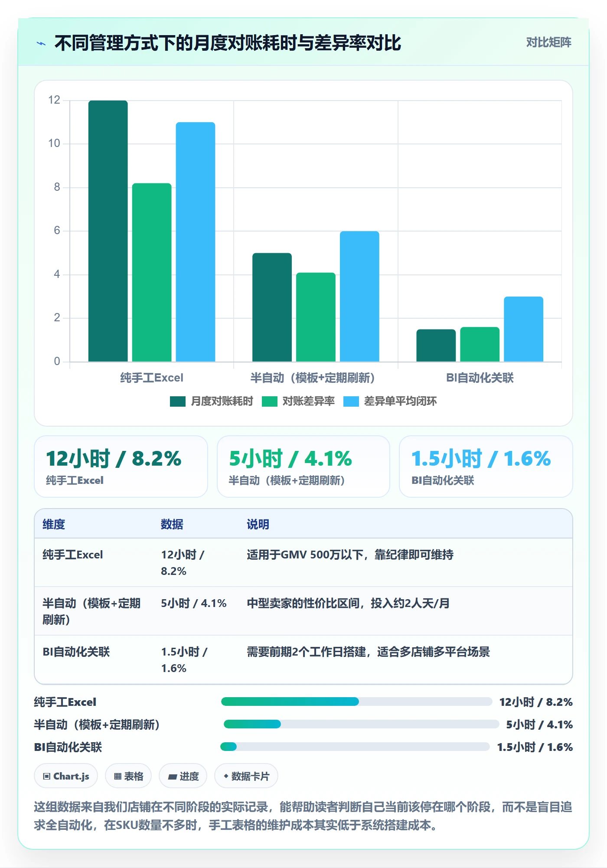This screenshot has height=868, width=607.
Task: Click progress value 12小时 / 8.2%
Action: [536, 702]
